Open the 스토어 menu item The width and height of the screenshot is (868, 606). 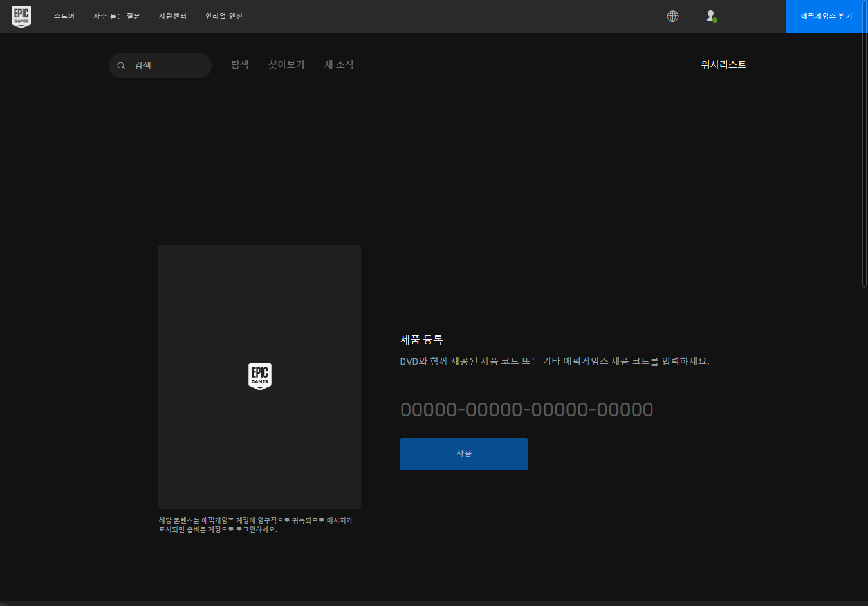64,16
